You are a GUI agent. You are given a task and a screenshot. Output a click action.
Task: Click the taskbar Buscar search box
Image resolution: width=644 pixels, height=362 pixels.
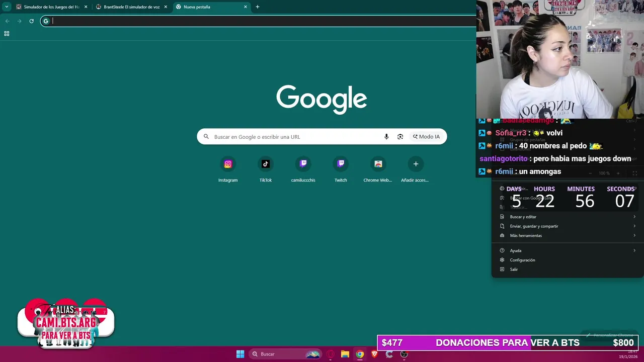(285, 354)
